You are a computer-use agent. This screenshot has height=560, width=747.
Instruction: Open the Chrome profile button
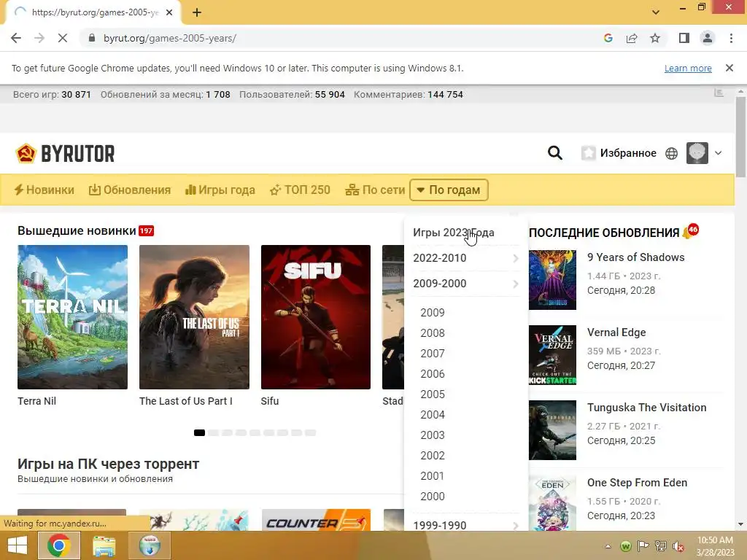[708, 38]
